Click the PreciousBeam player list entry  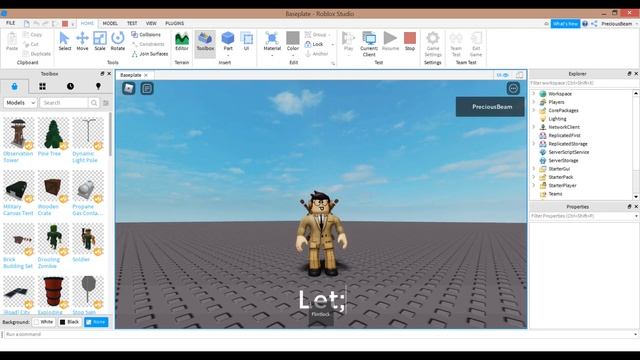click(x=490, y=107)
